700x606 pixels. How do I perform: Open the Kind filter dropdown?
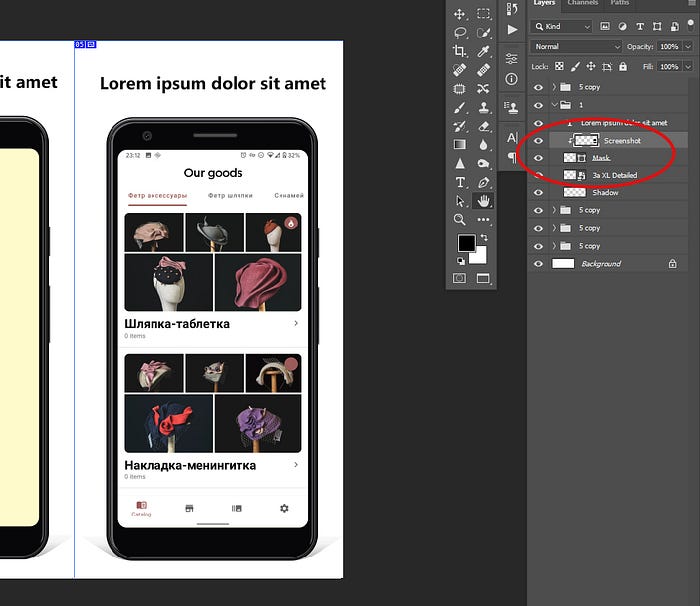[x=562, y=26]
